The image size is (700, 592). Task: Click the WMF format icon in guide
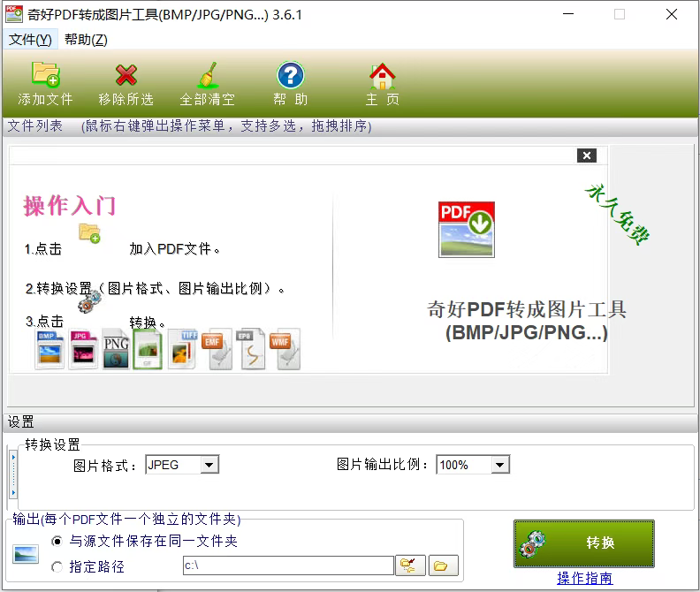pyautogui.click(x=285, y=350)
